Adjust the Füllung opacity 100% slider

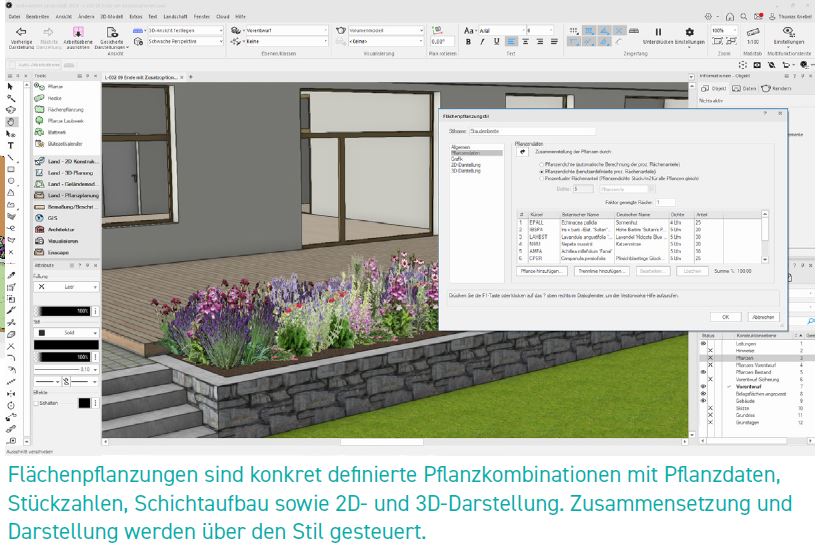[63, 311]
